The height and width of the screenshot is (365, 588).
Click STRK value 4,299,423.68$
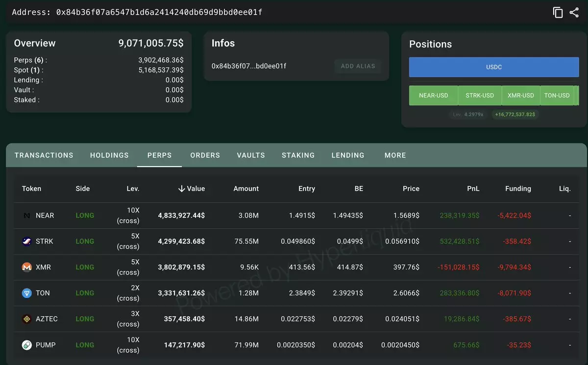[x=181, y=242]
